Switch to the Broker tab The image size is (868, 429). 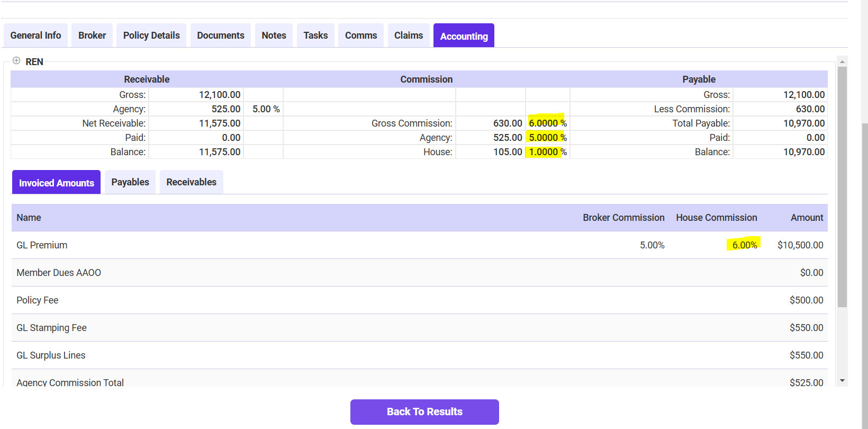(x=92, y=35)
